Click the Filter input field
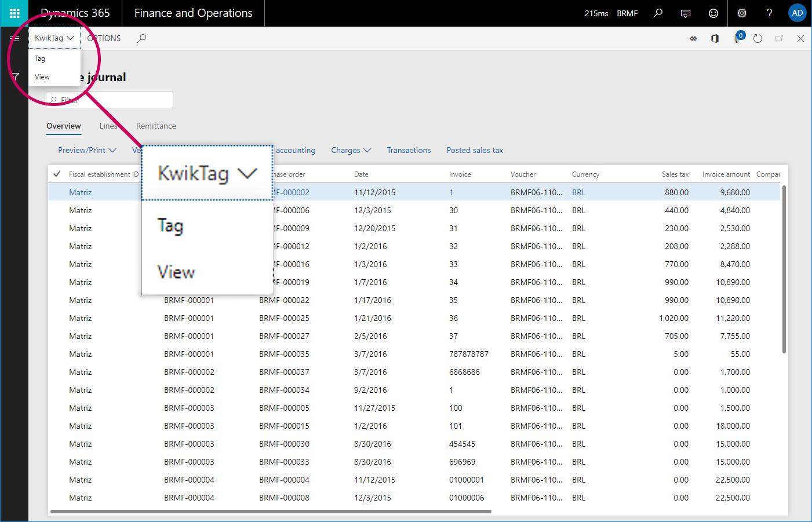Viewport: 812px width, 522px height. [110, 100]
